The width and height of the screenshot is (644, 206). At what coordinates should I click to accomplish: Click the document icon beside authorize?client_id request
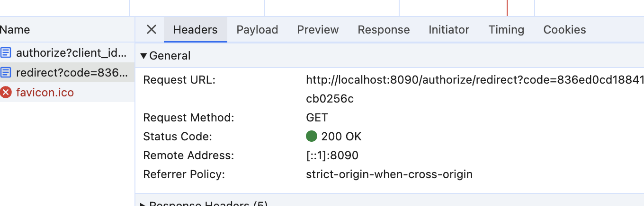point(6,52)
